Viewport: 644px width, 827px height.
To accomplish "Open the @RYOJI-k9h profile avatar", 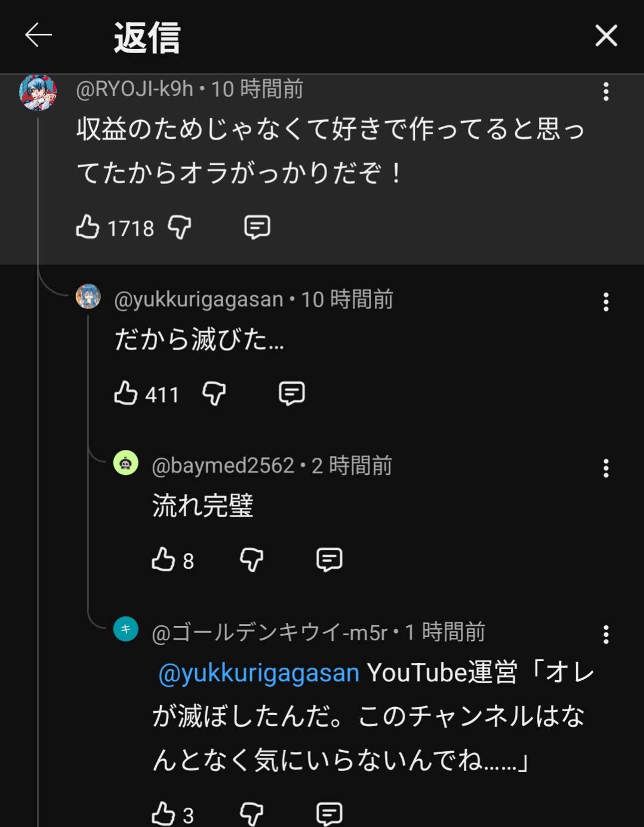I will tap(38, 93).
